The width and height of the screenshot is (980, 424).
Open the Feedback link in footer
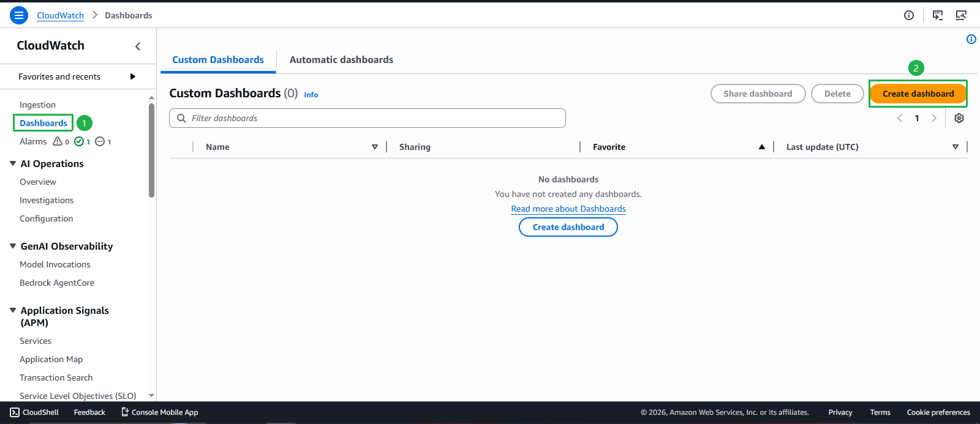tap(89, 412)
